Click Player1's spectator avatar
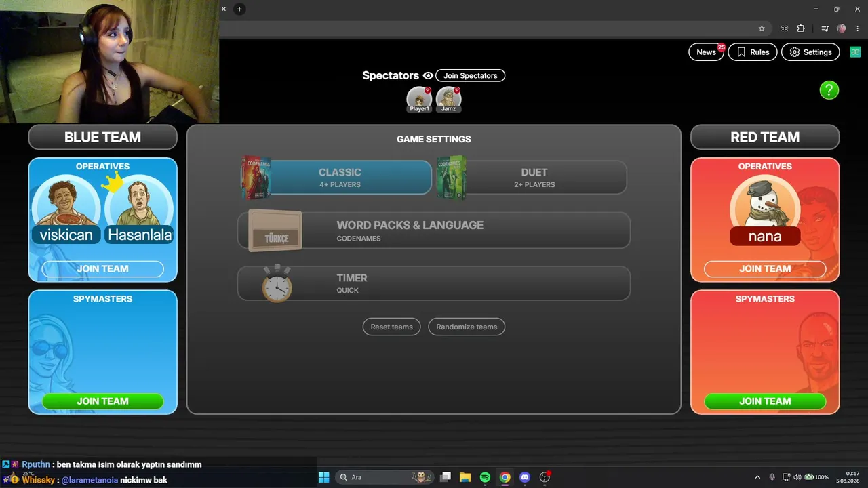 [x=419, y=99]
